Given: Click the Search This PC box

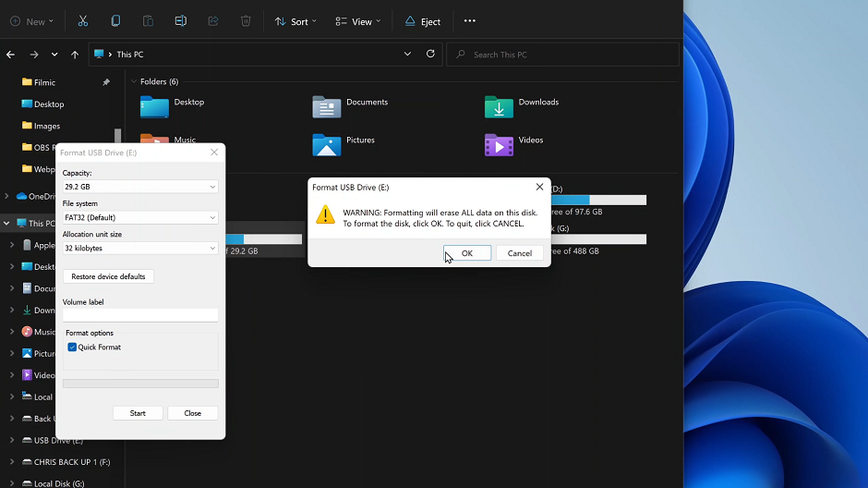Looking at the screenshot, I should (562, 55).
